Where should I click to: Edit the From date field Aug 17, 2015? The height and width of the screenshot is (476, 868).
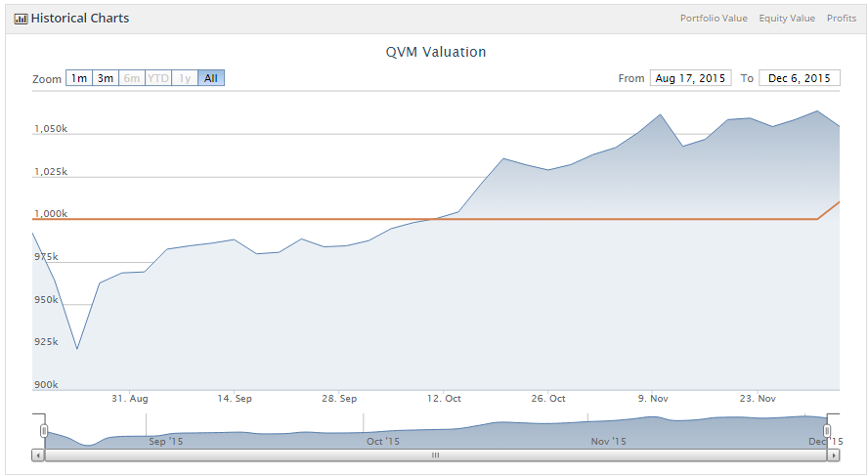click(x=690, y=78)
